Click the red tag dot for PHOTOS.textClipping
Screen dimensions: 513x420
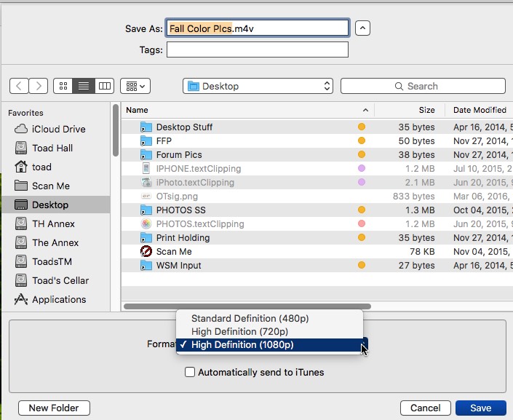(362, 223)
